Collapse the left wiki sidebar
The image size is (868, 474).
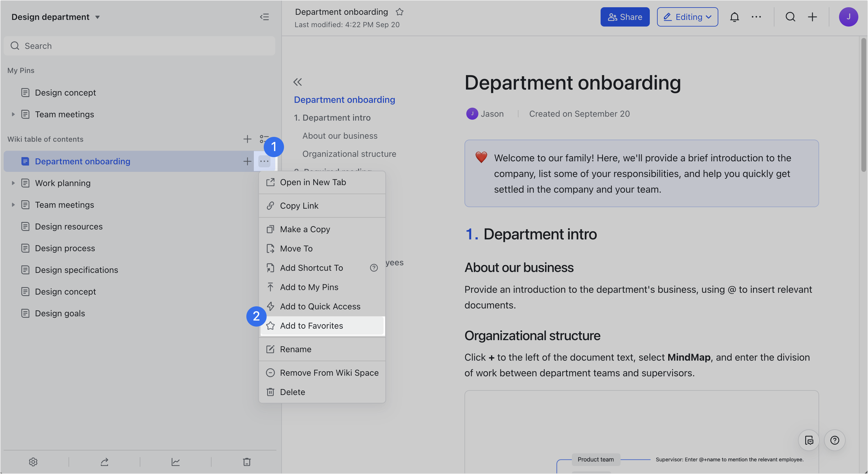click(264, 17)
